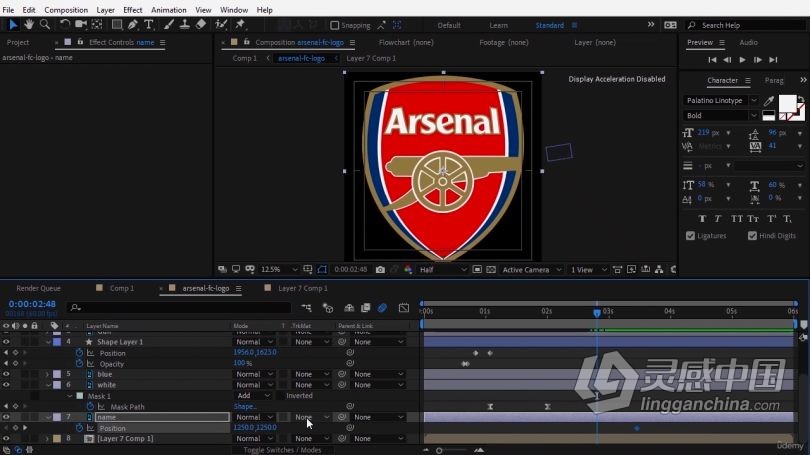Click the composition mini-flowchart icon
The width and height of the screenshot is (810, 455).
tap(306, 308)
